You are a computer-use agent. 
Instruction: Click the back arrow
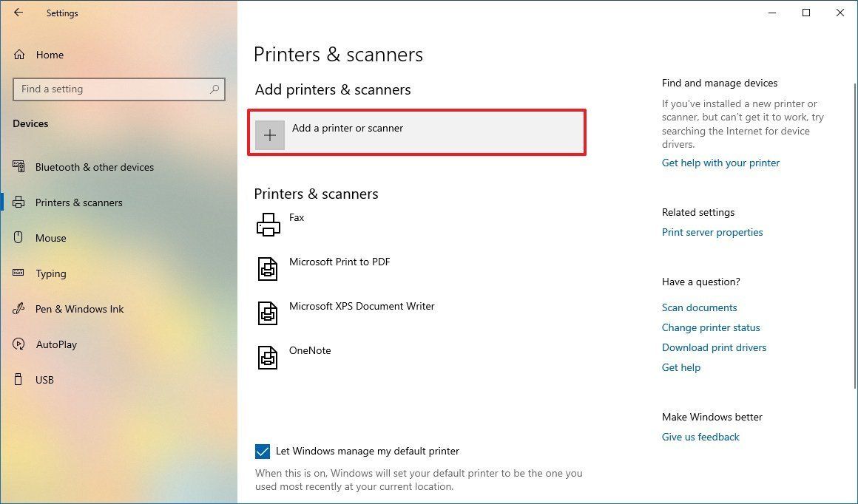[x=18, y=13]
